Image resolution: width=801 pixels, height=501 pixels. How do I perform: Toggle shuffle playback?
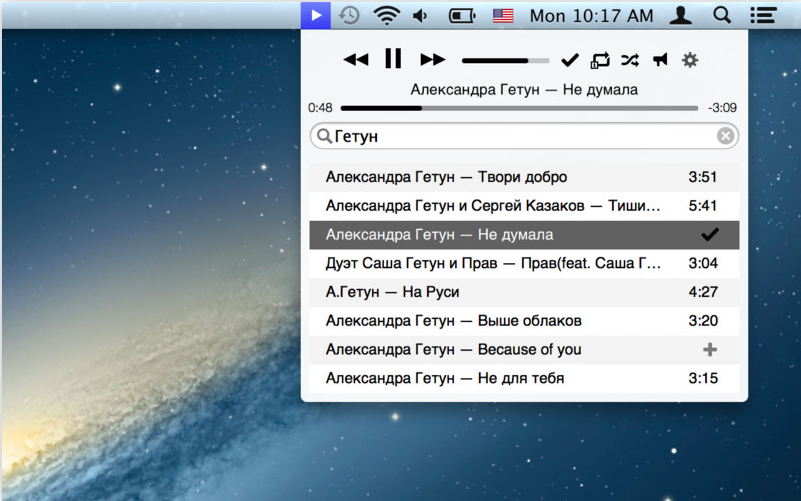coord(630,60)
